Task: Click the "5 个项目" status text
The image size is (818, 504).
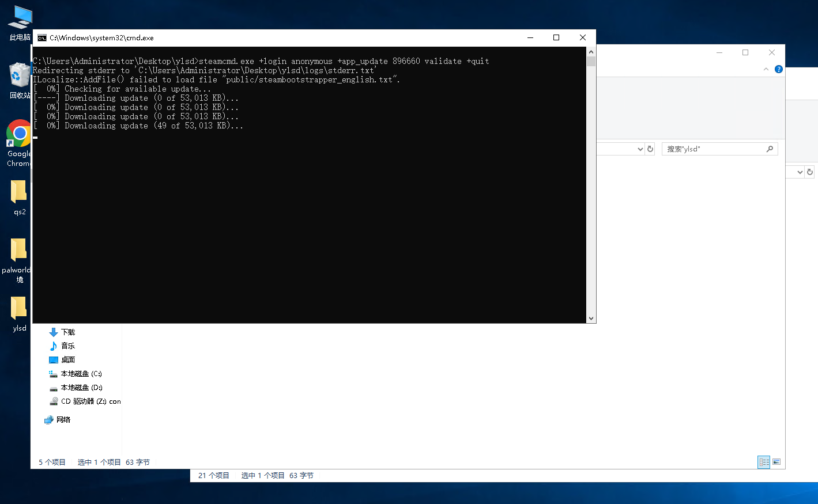Action: coord(52,463)
